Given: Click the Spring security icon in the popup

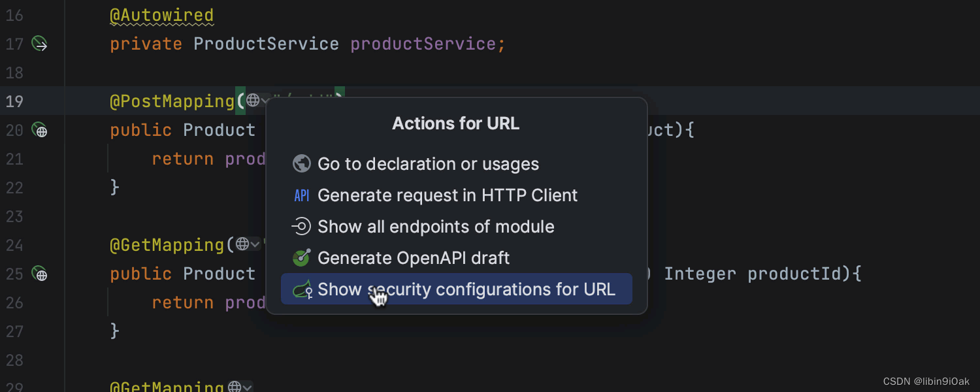Looking at the screenshot, I should pos(302,289).
